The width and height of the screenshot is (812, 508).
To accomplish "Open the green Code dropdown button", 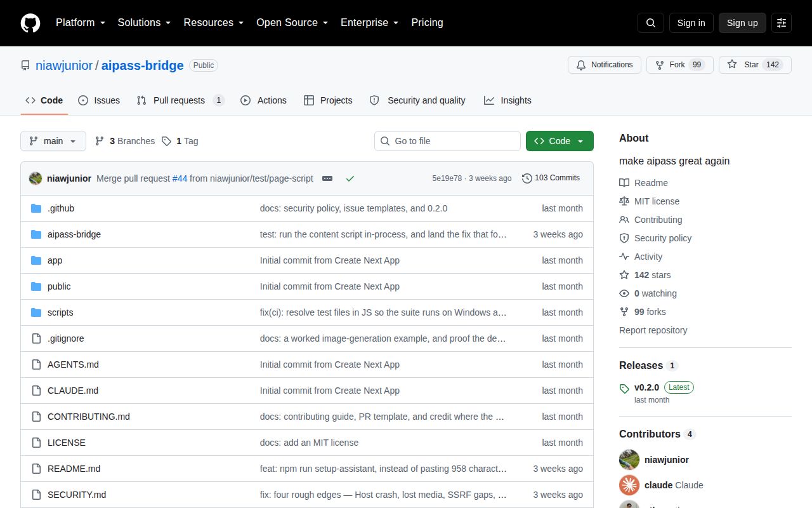I will [560, 141].
